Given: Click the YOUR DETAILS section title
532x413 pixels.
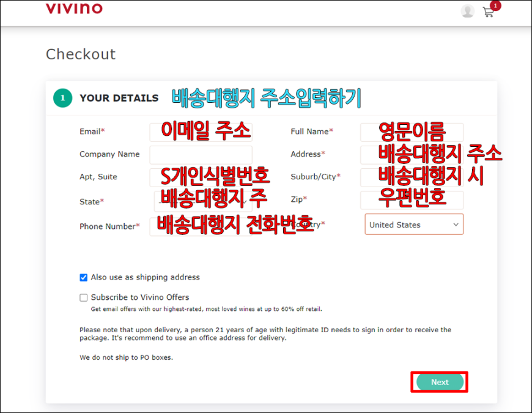Looking at the screenshot, I should (119, 98).
